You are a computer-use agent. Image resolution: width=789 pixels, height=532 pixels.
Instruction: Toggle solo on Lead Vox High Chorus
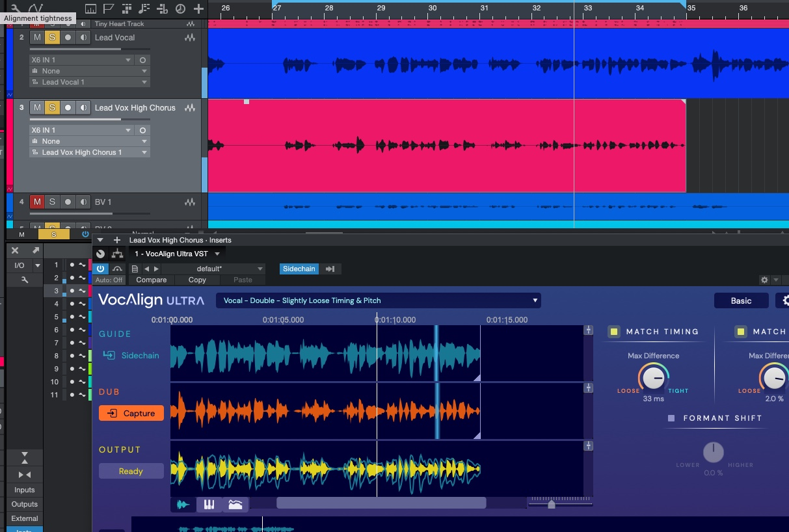coord(52,108)
